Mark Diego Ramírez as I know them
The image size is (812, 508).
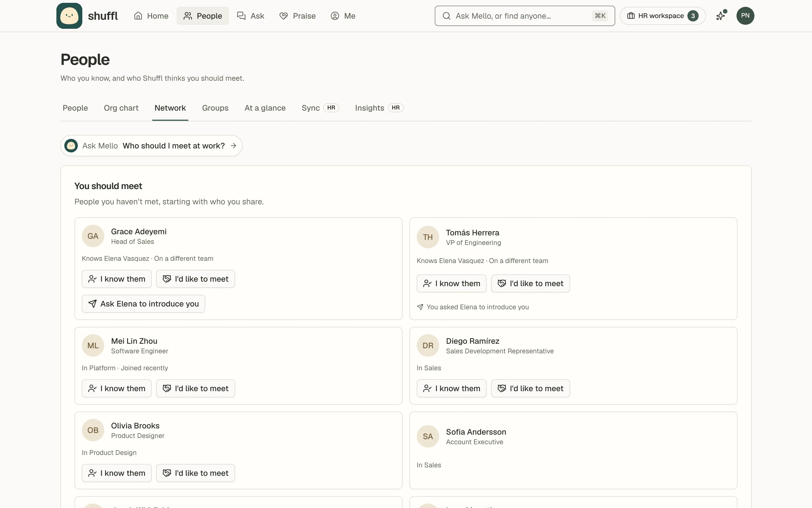[452, 388]
